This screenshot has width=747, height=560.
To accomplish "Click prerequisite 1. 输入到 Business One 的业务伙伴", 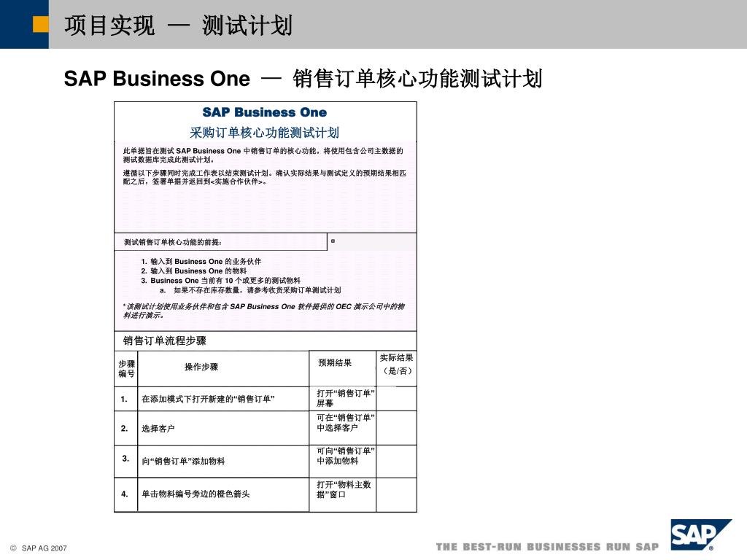I will [x=201, y=262].
